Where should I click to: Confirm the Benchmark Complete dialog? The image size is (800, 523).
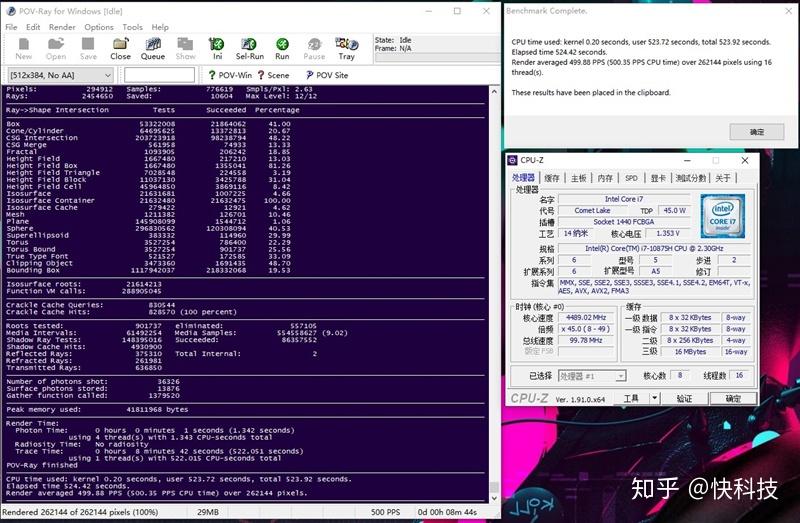click(757, 132)
